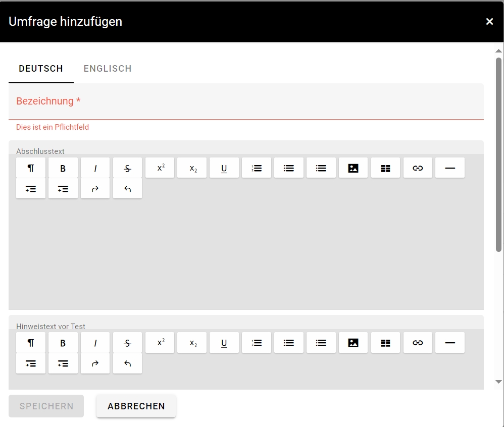This screenshot has height=427, width=504.
Task: Insert table in Abschlusstext editor
Action: [385, 168]
